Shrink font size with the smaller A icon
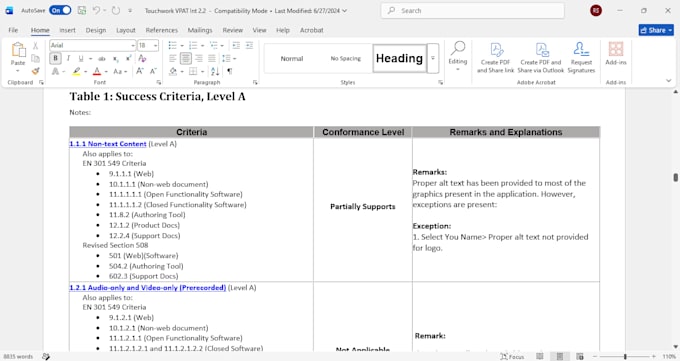680x361 pixels. coord(153,71)
